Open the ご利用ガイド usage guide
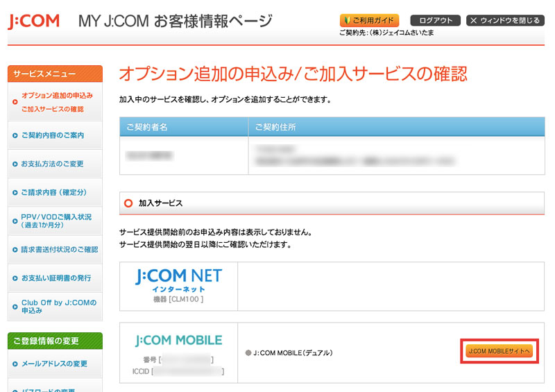The image size is (555, 392). [369, 21]
